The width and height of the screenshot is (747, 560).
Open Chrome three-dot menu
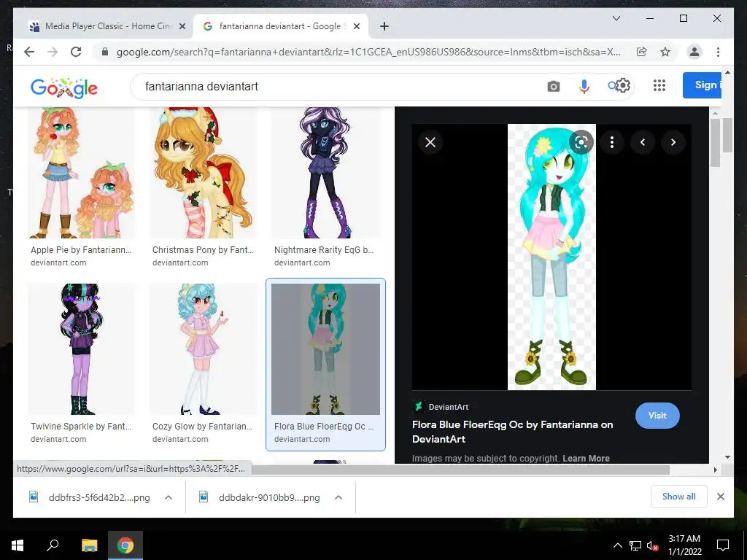(718, 52)
